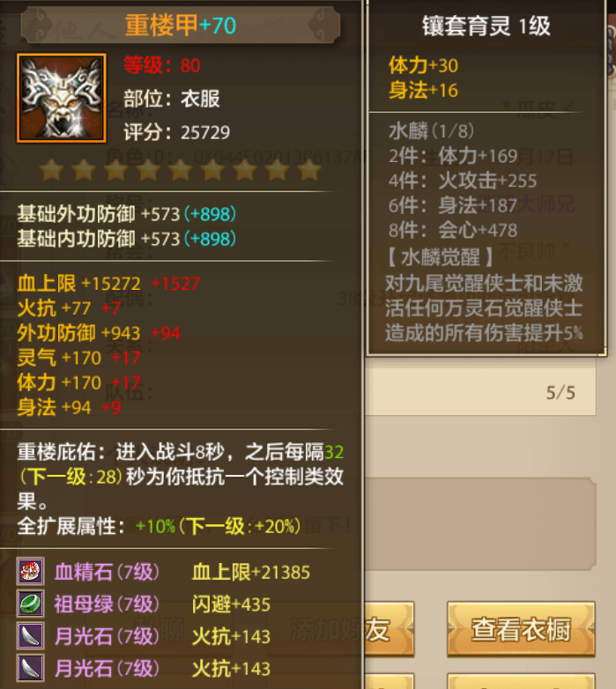Click the first gold star rating icon
The height and width of the screenshot is (689, 616).
51,170
